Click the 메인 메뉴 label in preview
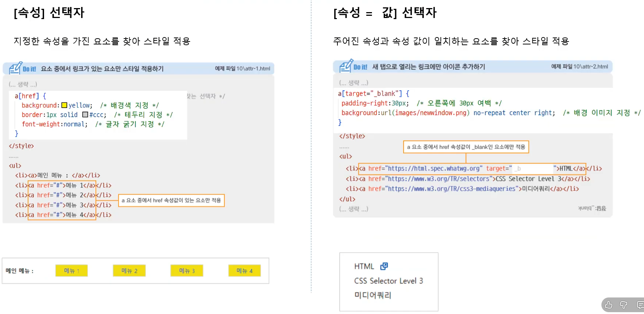 (19, 271)
